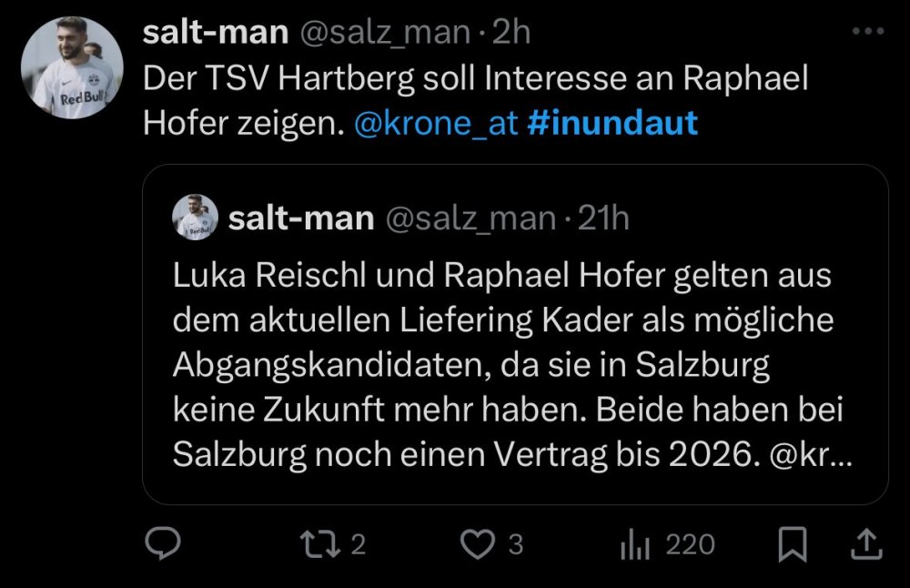910x588 pixels.
Task: Click the @krone_at mention link
Action: [438, 122]
